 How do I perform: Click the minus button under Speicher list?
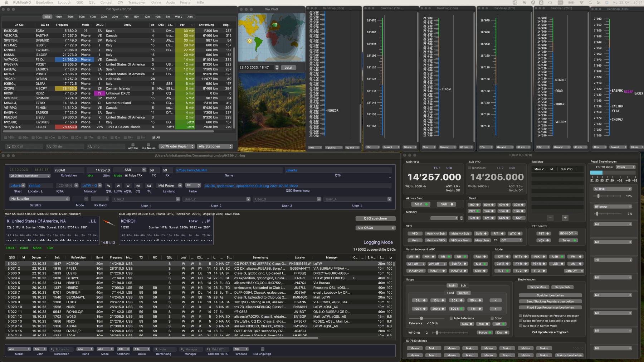[550, 218]
